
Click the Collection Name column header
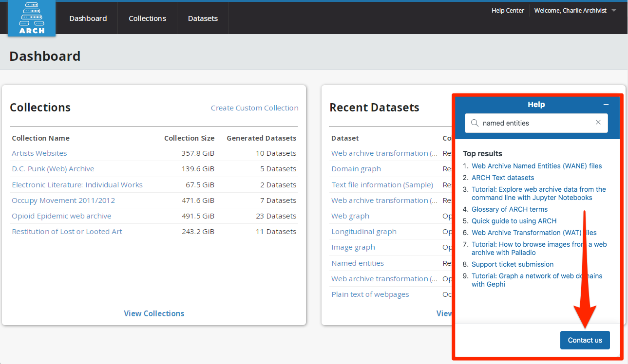coord(40,138)
